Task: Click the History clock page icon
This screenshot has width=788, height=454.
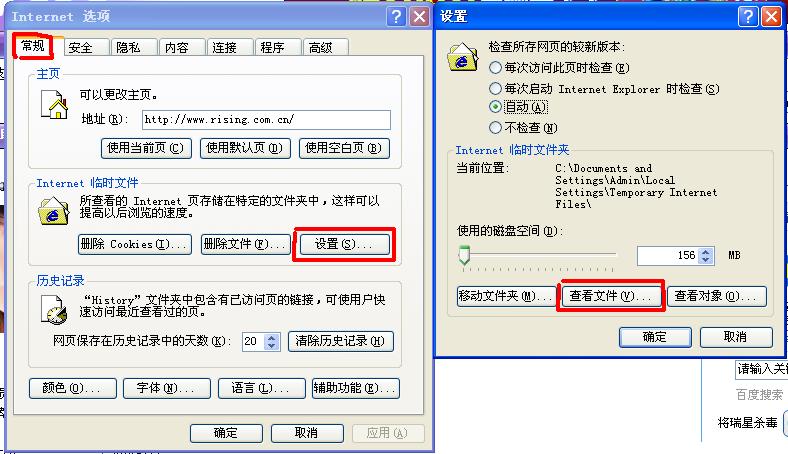Action: (54, 309)
